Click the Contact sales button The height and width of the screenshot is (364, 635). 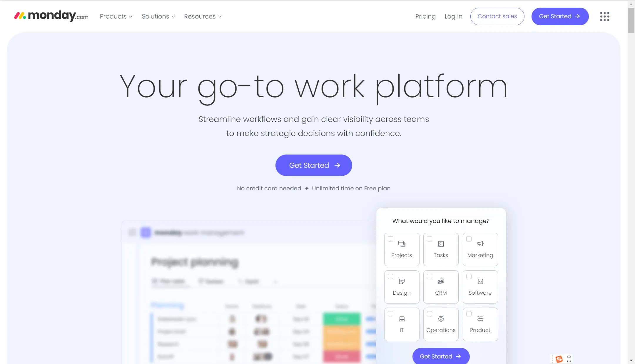point(497,16)
